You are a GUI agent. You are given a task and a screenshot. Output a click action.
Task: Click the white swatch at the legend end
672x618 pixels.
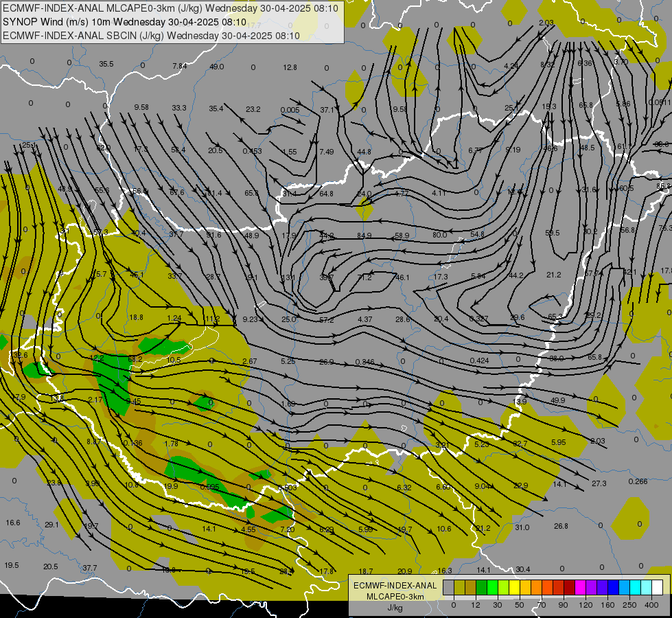coord(657,588)
